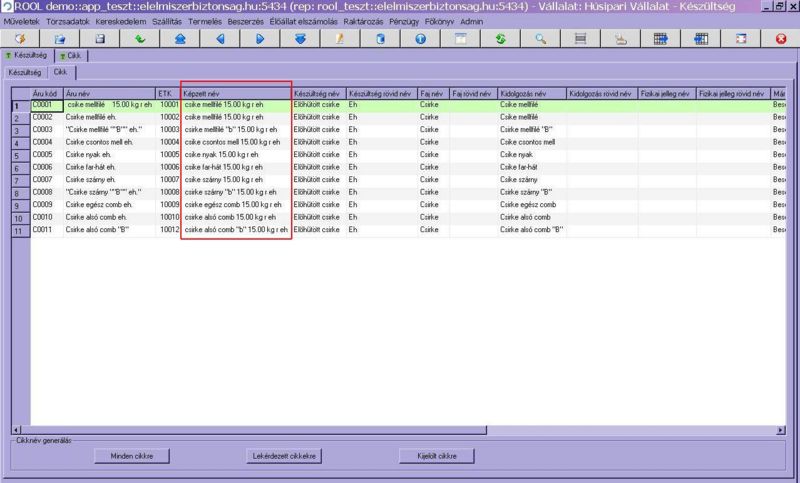Open the Termelés menu
Screen dimensions: 800x483
click(x=205, y=22)
